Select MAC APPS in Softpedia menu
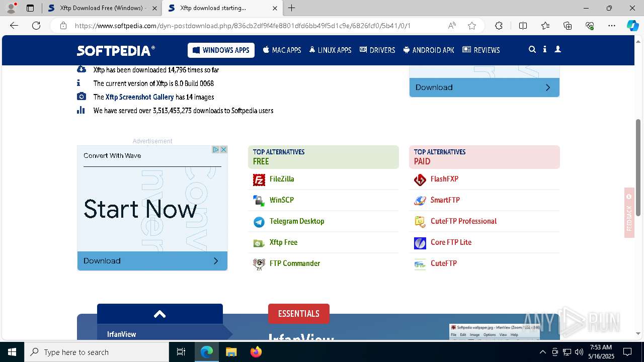The height and width of the screenshot is (362, 644). pyautogui.click(x=282, y=50)
